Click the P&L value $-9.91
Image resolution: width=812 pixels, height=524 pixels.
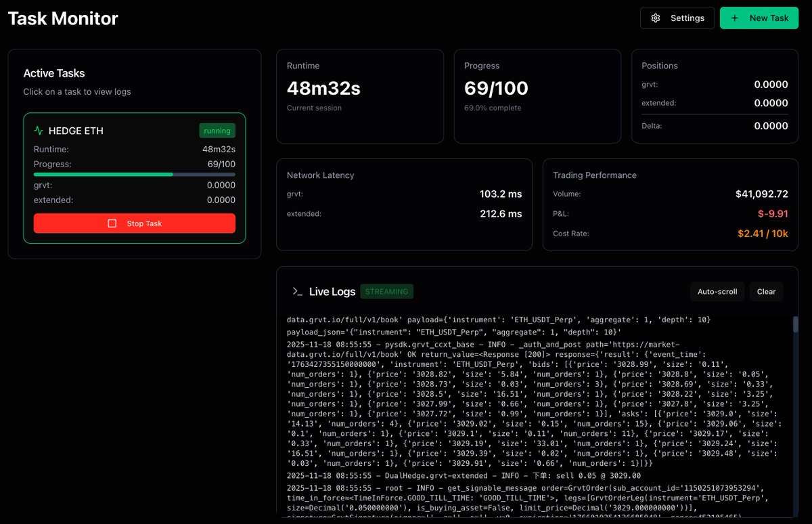click(773, 214)
